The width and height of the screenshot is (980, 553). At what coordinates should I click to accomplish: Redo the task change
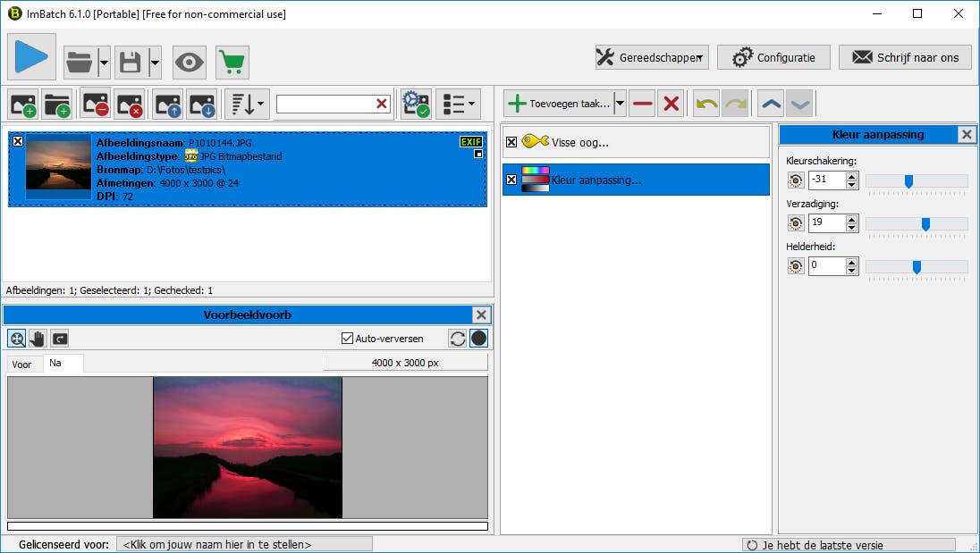point(736,104)
